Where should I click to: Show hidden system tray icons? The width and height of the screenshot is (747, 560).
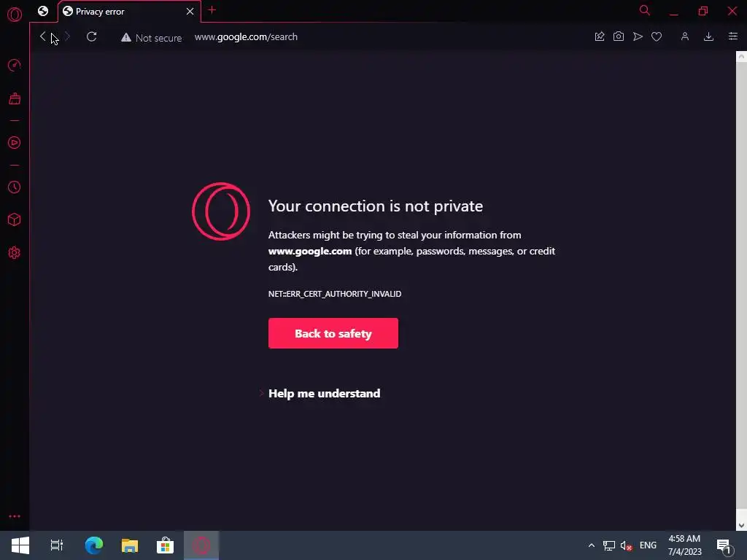(591, 545)
